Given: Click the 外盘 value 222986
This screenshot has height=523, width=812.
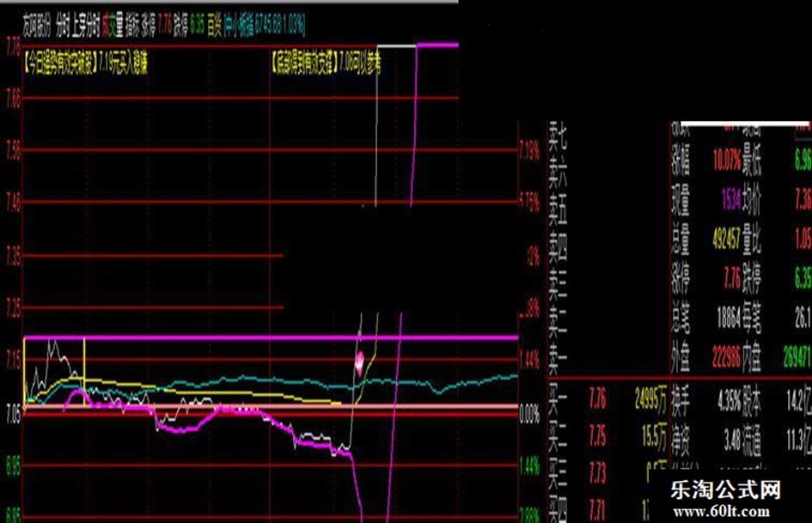Looking at the screenshot, I should click(x=727, y=357).
